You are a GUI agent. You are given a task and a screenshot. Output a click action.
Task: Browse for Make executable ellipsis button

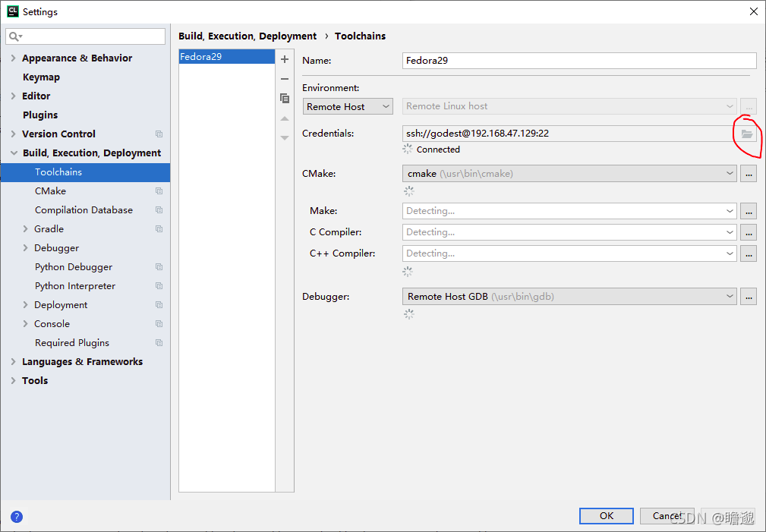coord(749,211)
